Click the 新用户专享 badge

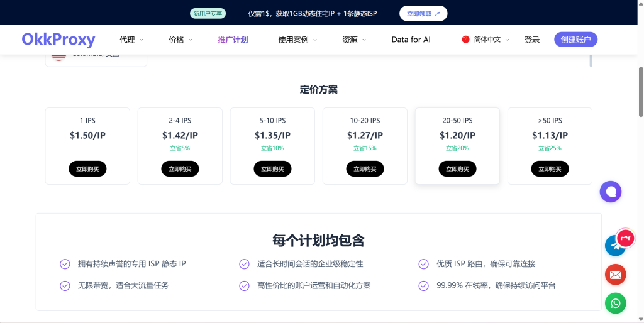tap(208, 14)
